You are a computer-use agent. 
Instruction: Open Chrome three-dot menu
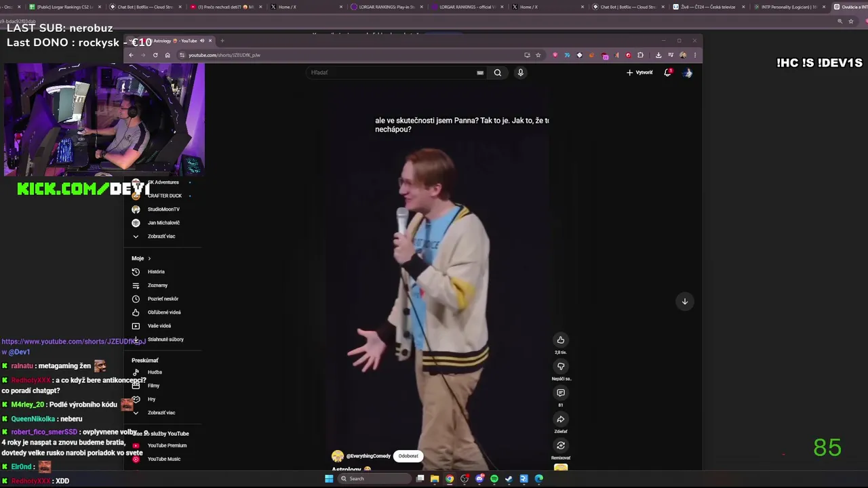694,55
